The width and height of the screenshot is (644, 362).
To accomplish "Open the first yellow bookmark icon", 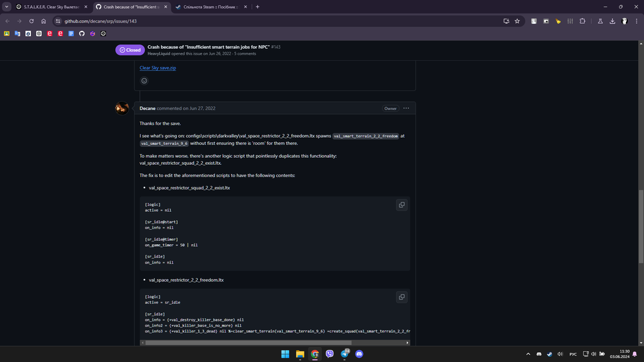I will (x=6, y=33).
